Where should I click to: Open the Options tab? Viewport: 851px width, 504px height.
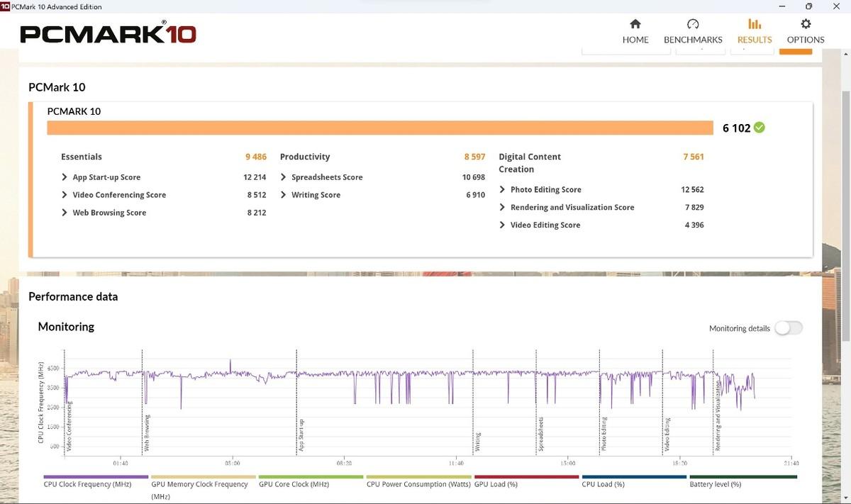click(x=806, y=32)
